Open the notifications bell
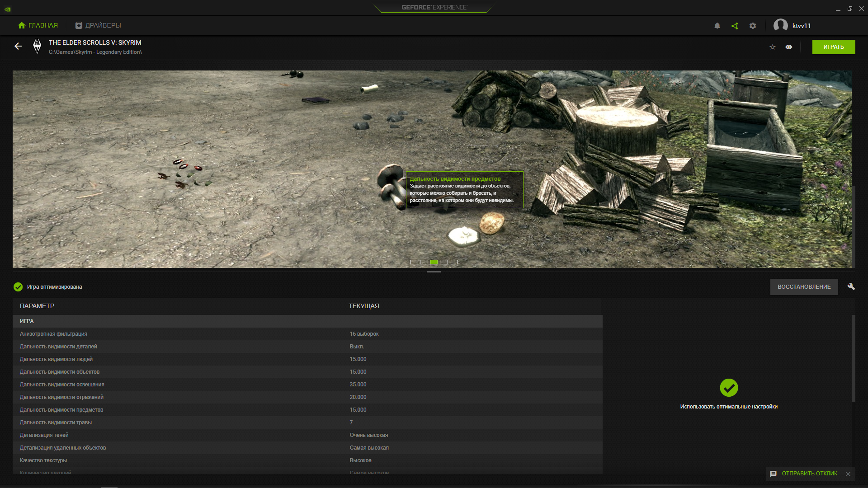This screenshot has height=488, width=868. 717,26
